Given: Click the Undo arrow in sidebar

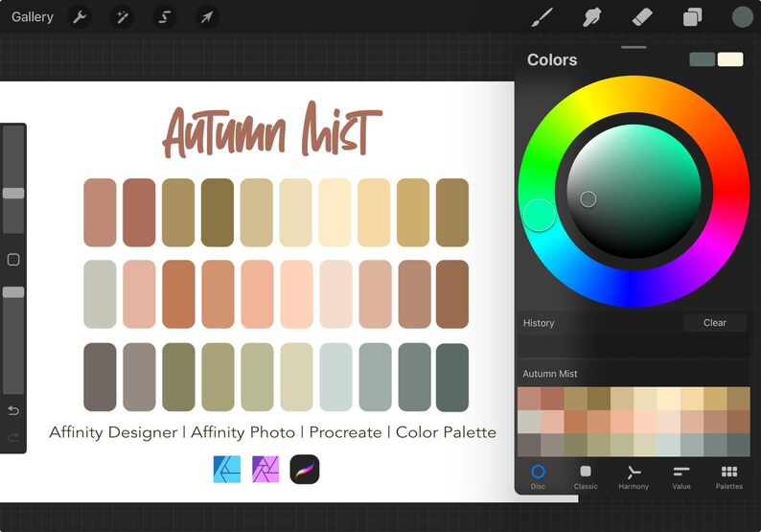Looking at the screenshot, I should coord(13,410).
